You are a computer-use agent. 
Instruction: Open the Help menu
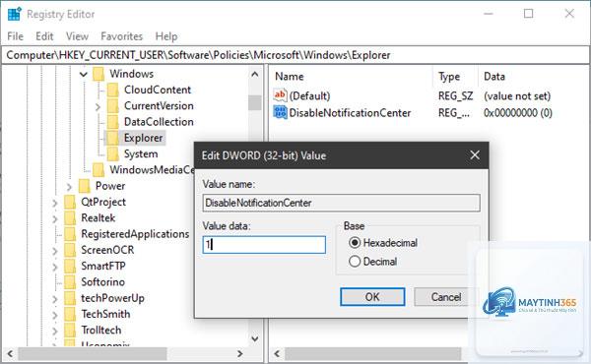point(166,36)
